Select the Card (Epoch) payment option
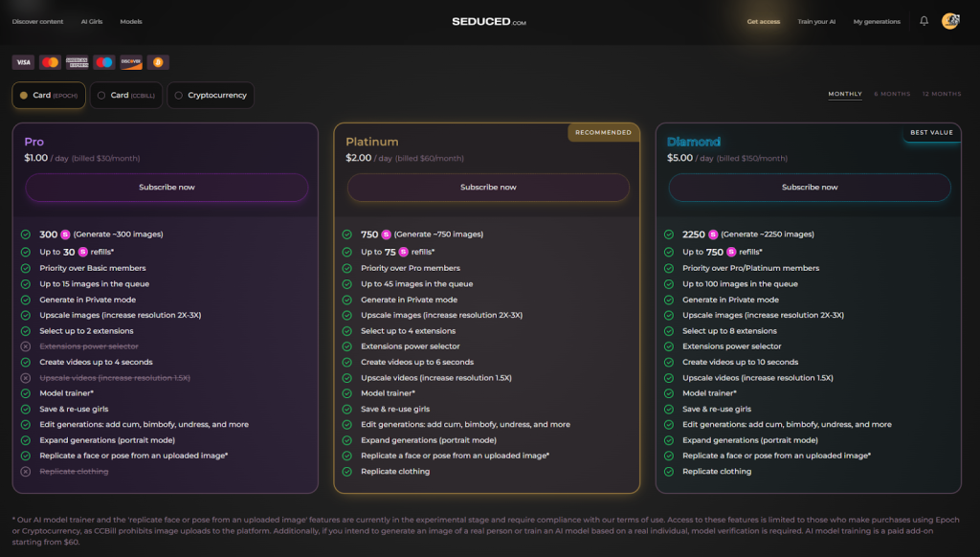This screenshot has height=557, width=980. [49, 95]
